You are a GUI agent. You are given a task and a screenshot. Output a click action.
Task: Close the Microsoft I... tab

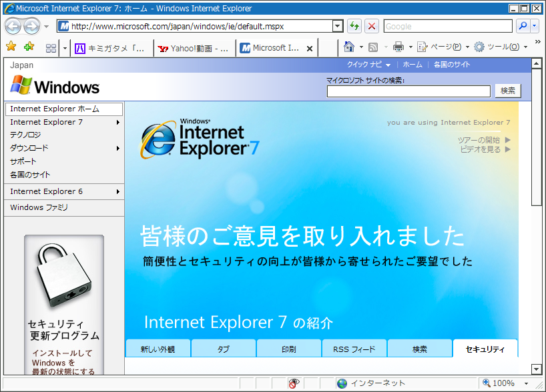[x=309, y=49]
